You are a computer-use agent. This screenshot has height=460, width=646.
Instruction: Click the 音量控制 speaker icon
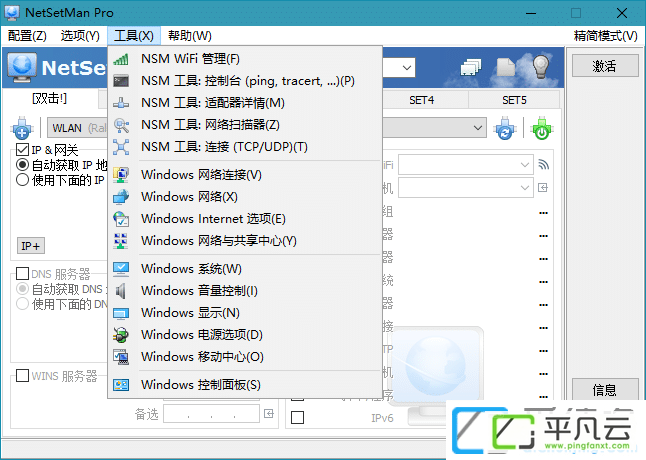point(121,291)
